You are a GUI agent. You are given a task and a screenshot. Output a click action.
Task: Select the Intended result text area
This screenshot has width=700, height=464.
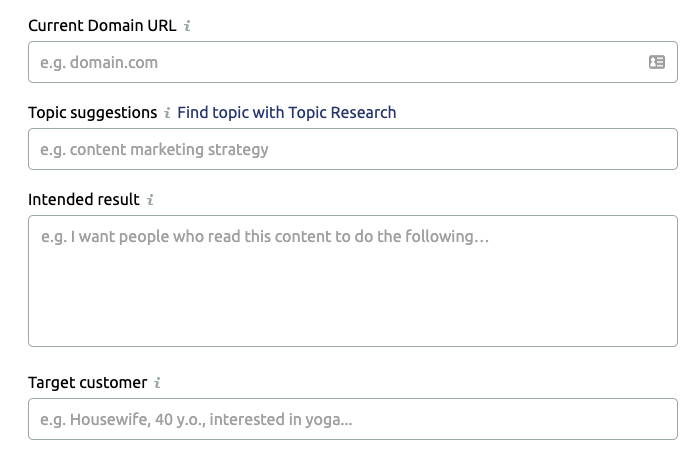pos(353,281)
